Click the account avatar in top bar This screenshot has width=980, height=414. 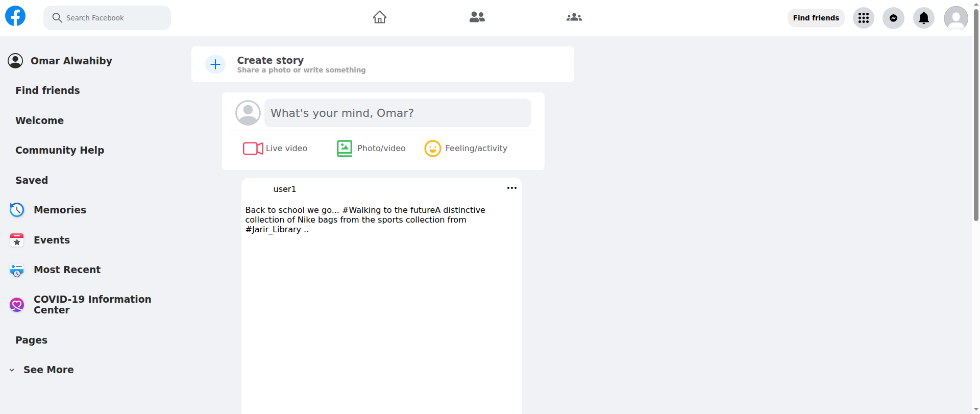tap(955, 18)
